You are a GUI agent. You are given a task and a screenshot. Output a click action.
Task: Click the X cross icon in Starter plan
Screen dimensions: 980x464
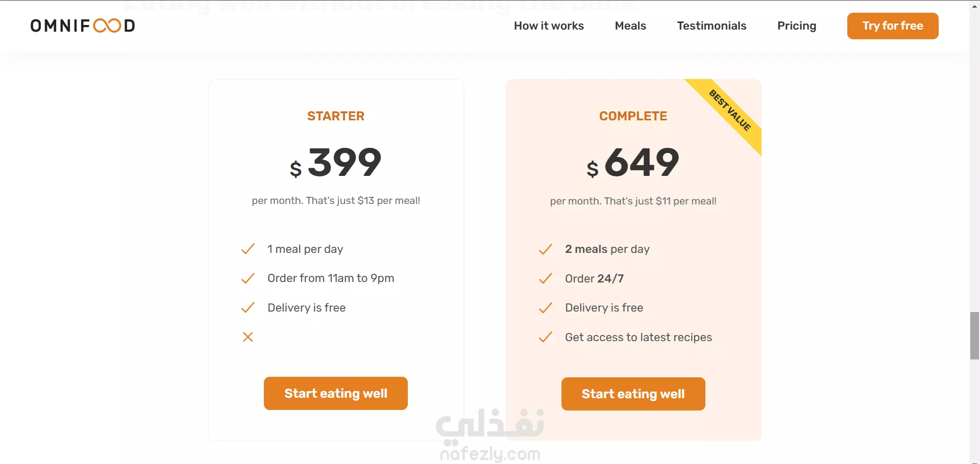(x=248, y=337)
